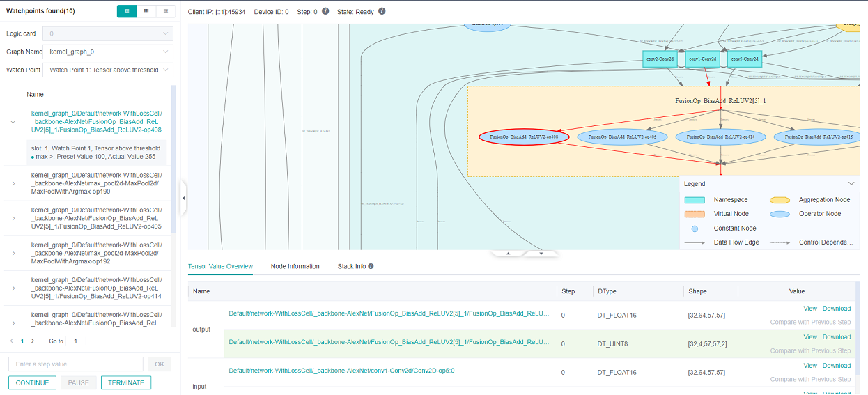Collapse the left watchpoint panel using its handle
The height and width of the screenshot is (395, 868).
point(183,199)
